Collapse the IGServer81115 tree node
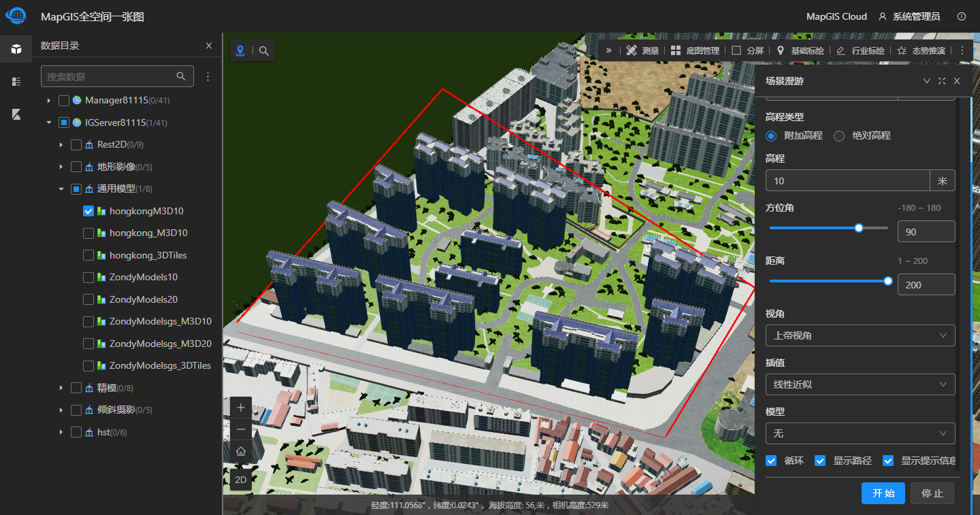 (49, 123)
